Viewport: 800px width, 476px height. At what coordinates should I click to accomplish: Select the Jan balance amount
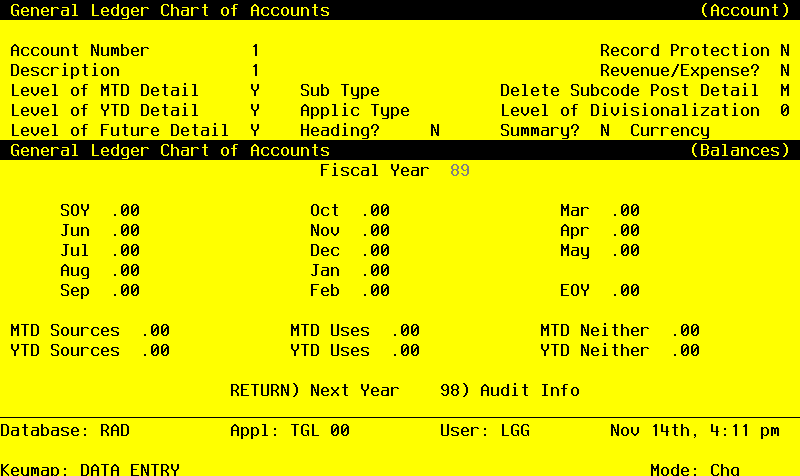pos(376,270)
